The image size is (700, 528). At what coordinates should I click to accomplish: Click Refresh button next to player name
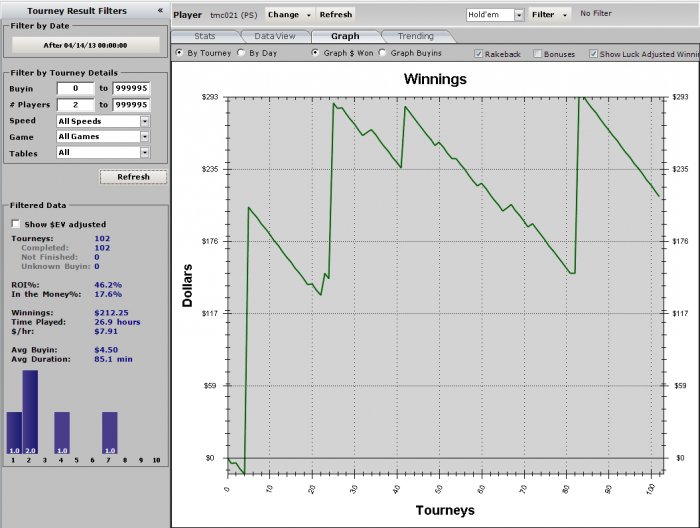[336, 15]
